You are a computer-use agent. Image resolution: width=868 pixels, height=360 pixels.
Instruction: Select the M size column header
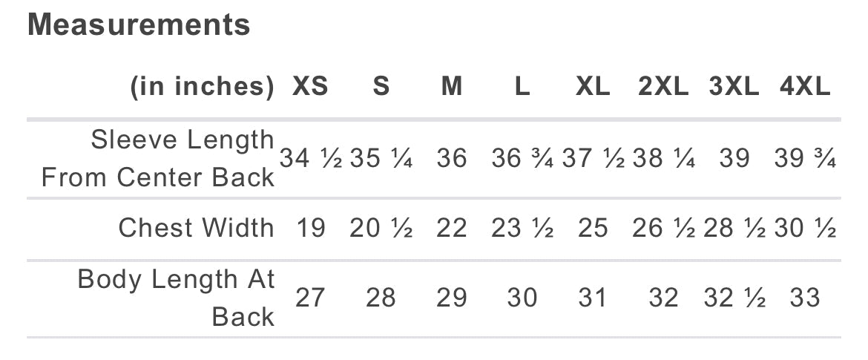(452, 87)
